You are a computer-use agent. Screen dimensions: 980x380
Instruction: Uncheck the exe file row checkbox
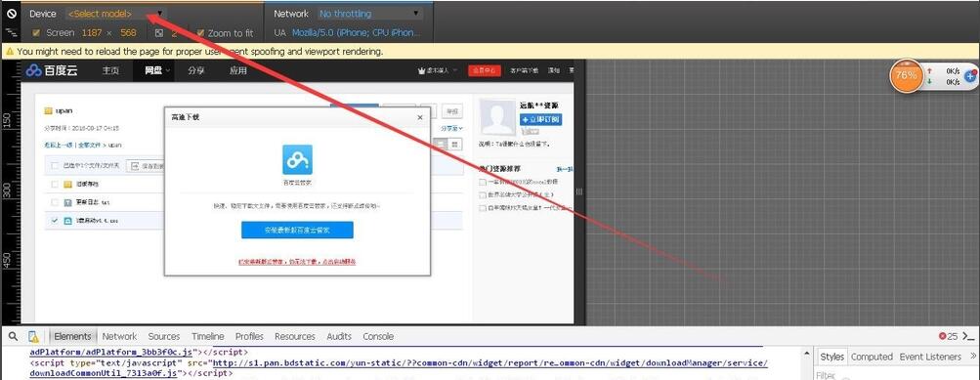tap(54, 221)
